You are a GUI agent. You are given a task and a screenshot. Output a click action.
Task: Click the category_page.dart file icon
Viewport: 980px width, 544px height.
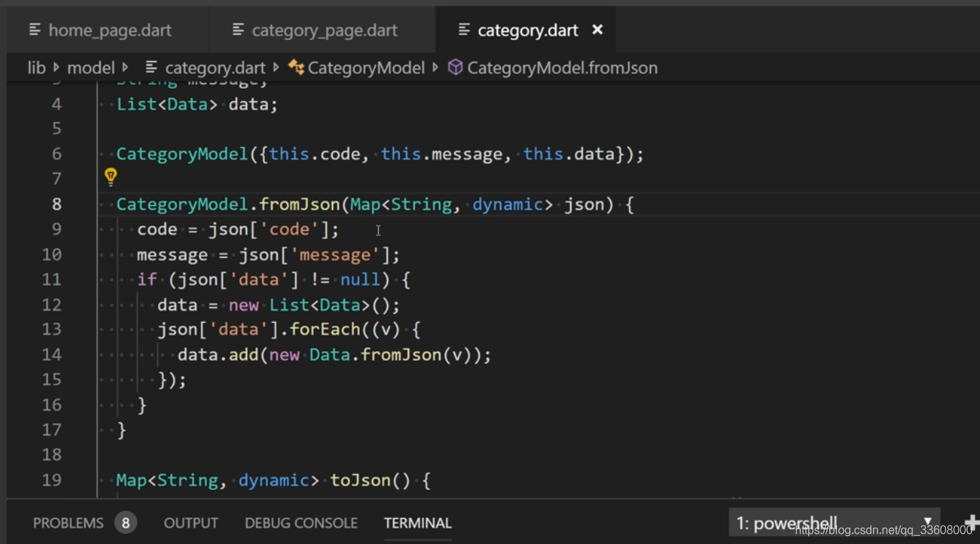[x=238, y=29]
